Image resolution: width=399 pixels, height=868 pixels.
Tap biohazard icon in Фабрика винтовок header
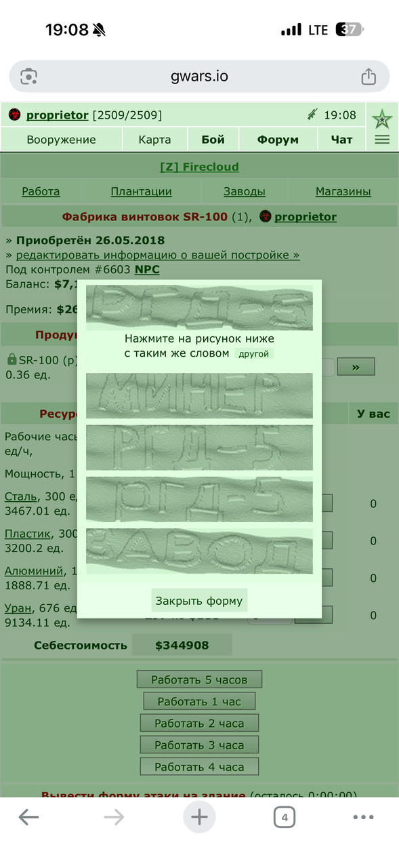coord(266,217)
